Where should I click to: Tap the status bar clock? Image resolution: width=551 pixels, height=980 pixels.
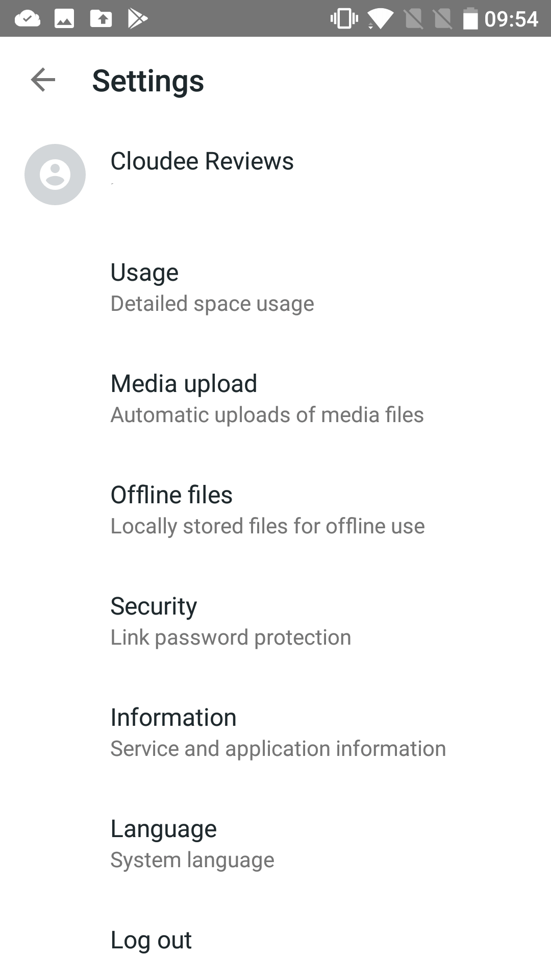[511, 19]
